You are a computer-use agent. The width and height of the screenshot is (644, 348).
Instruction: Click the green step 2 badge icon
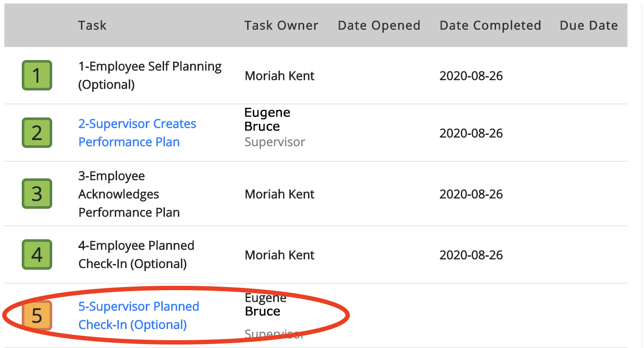coord(37,133)
